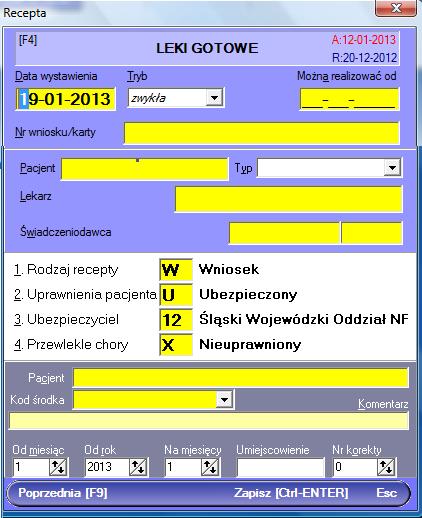Click the Na miesięcy value field
Viewport: 422px width, 518px height.
point(183,467)
